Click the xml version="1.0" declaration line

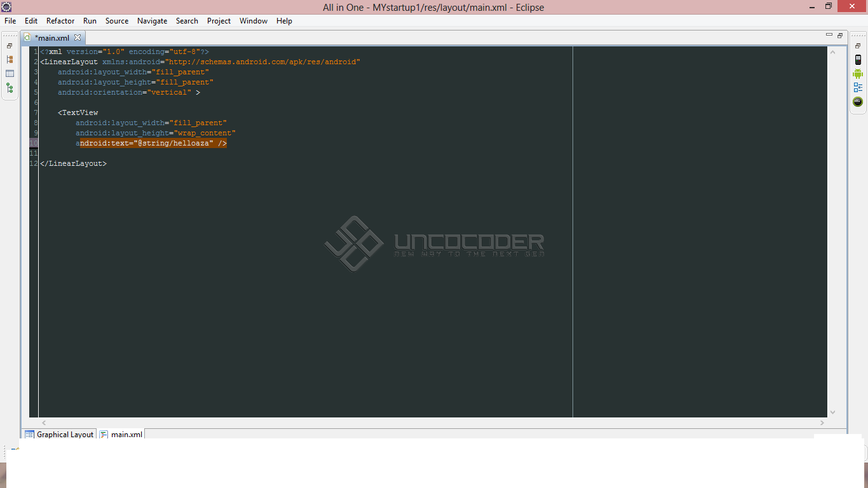[x=125, y=51]
